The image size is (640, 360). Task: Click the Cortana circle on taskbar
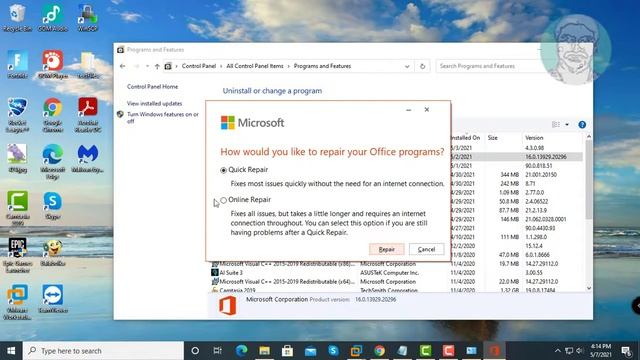coord(195,351)
